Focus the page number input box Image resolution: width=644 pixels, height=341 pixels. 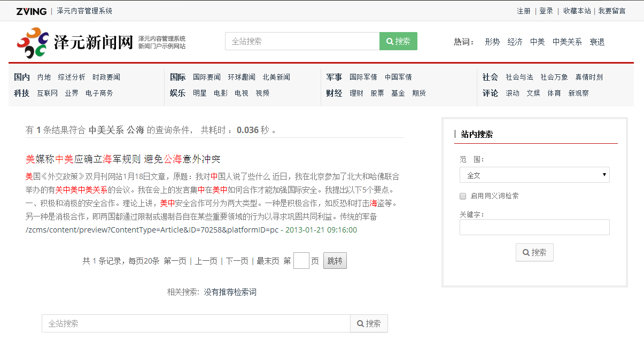(301, 261)
